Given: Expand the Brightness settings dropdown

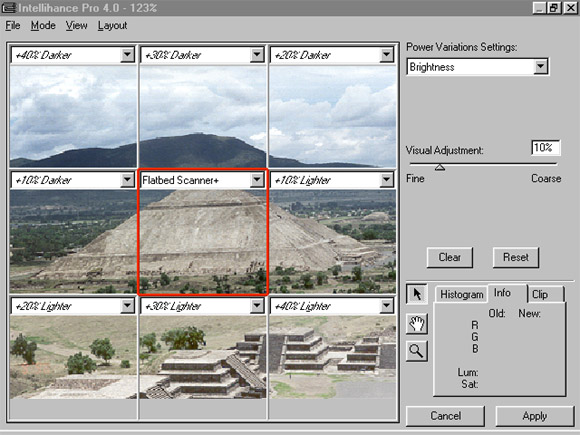Looking at the screenshot, I should [540, 67].
